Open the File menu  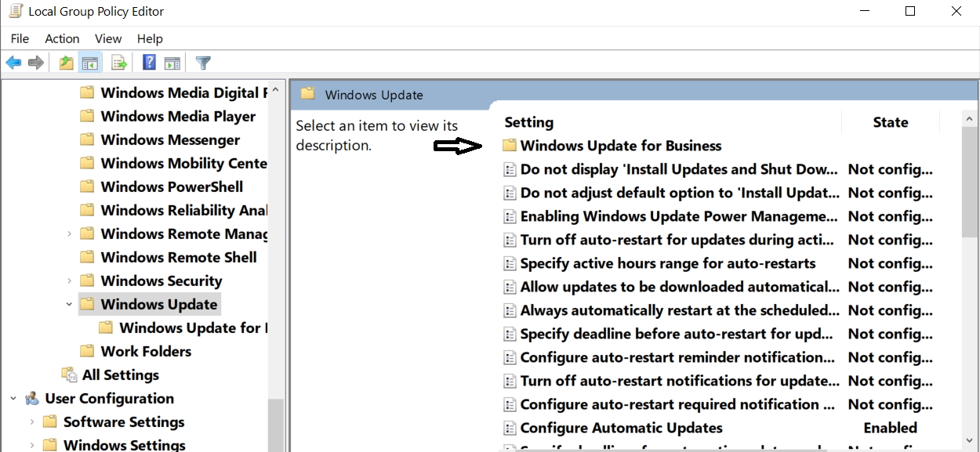[20, 38]
